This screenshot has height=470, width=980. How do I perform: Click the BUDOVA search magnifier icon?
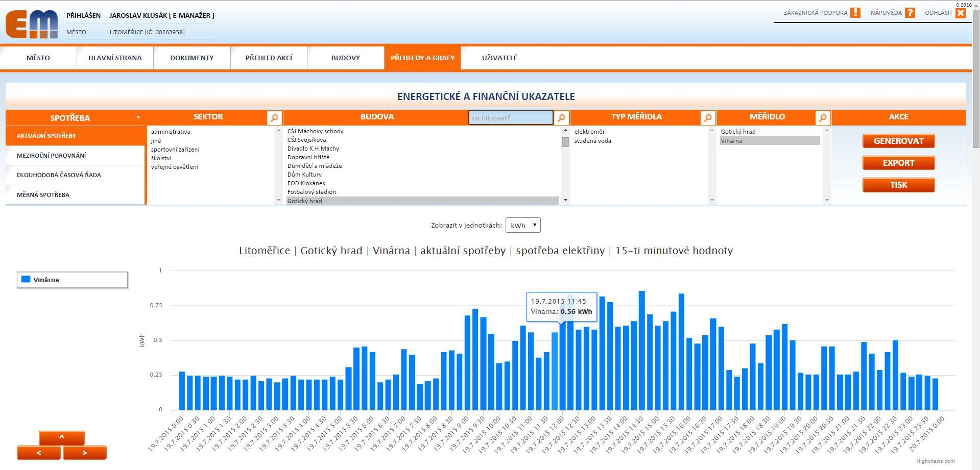point(561,118)
